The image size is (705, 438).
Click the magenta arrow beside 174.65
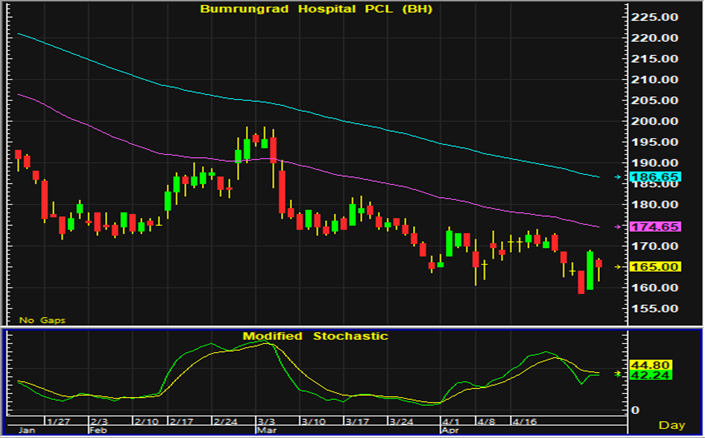tap(618, 227)
